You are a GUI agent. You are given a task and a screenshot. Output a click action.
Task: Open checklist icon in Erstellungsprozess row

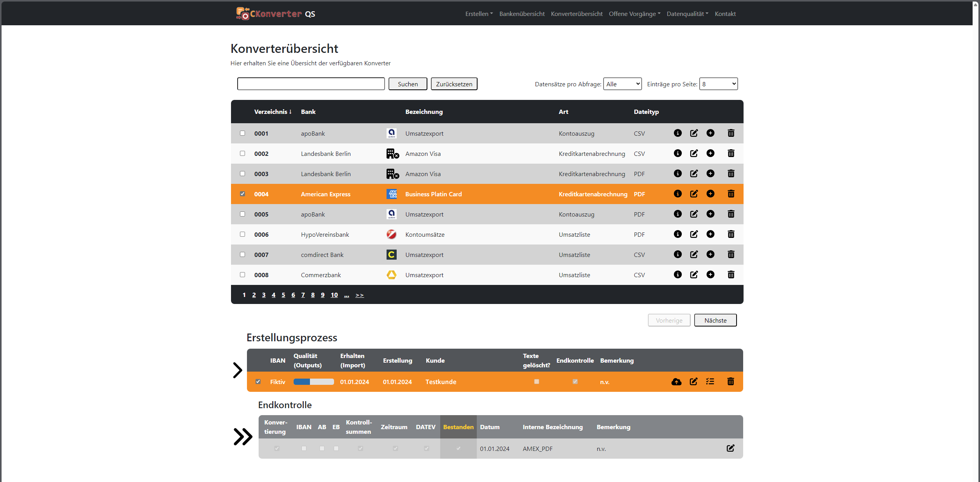tap(710, 382)
